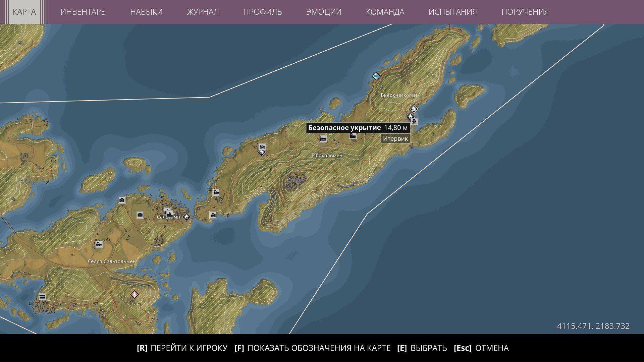Click the Сёдра Сальтольмен map label

point(112,261)
